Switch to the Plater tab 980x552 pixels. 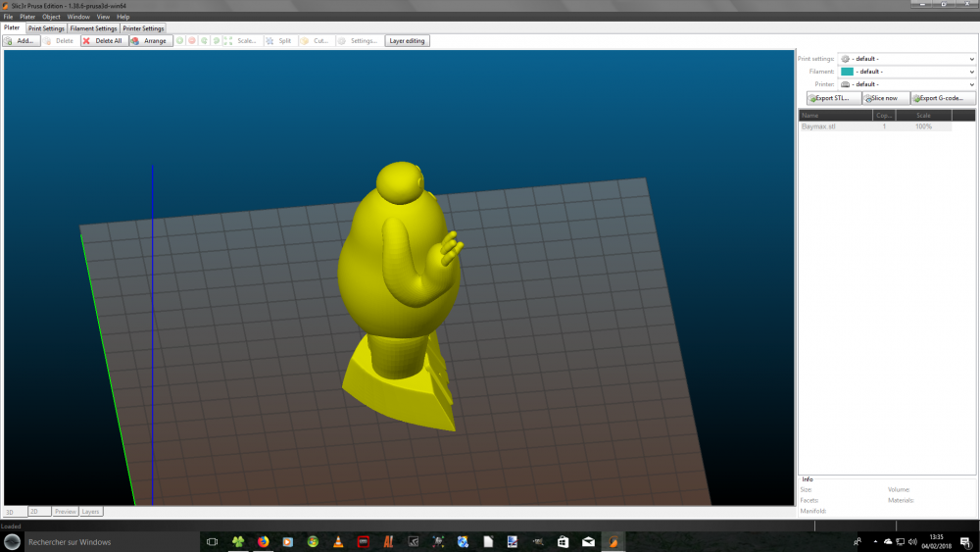(12, 28)
